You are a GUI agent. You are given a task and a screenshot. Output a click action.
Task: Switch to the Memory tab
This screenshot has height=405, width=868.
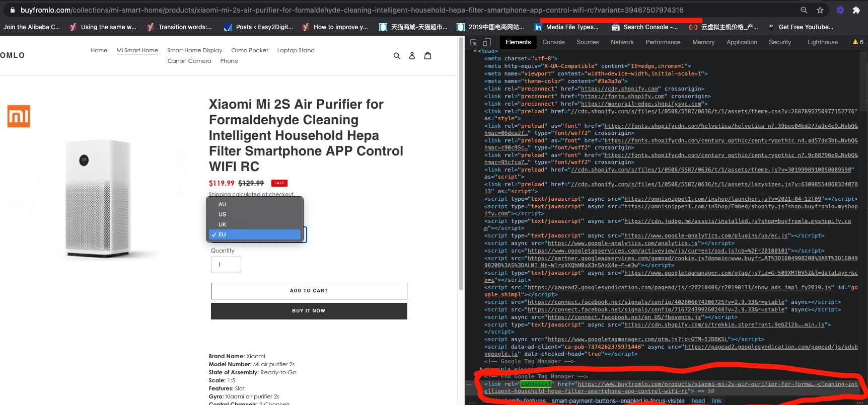[703, 42]
